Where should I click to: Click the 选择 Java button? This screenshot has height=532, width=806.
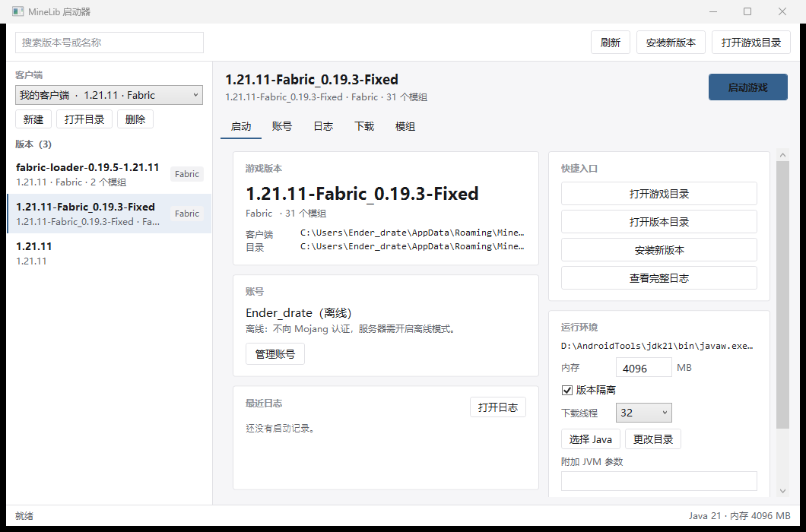[x=591, y=439]
